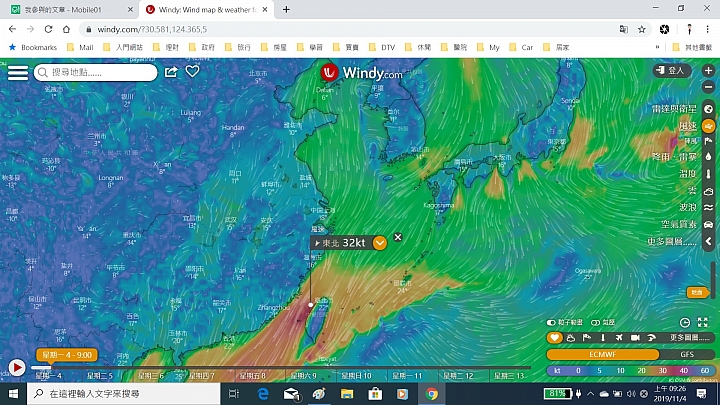
Task: Jump timeline to 星期五 8
Action: click(253, 376)
